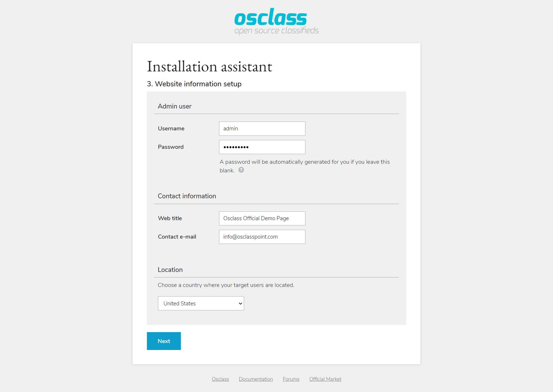Viewport: 553px width, 392px height.
Task: Click the Contact information section heading
Action: pyautogui.click(x=187, y=196)
